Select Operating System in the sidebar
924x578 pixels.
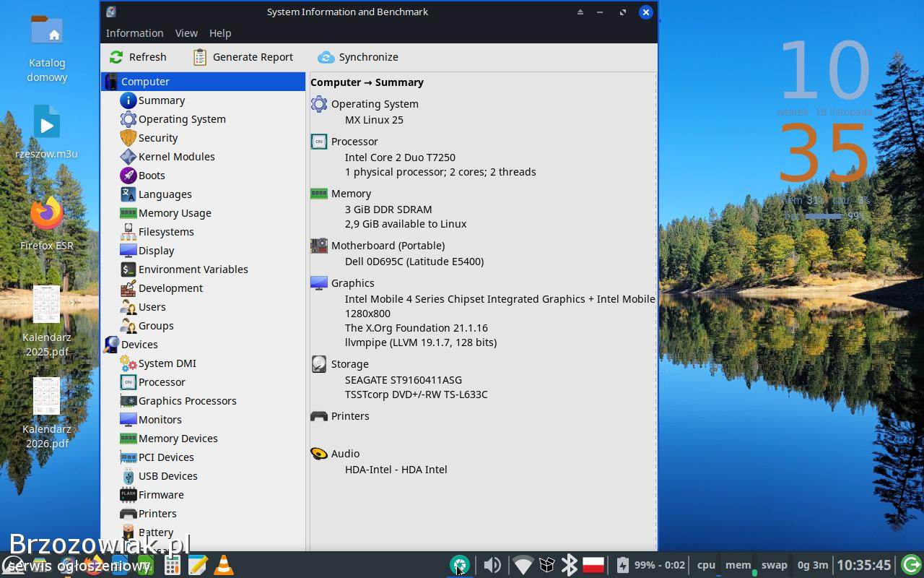[182, 119]
